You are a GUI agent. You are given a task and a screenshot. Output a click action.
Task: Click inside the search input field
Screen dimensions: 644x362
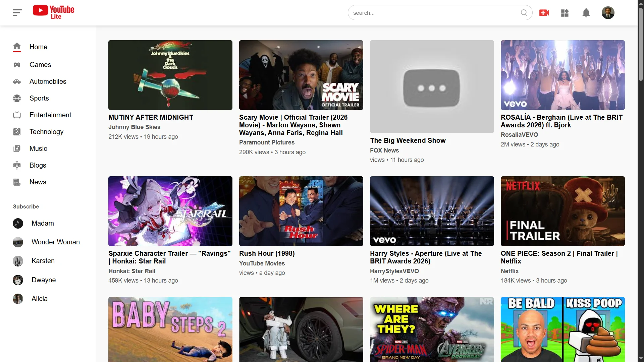coord(433,13)
